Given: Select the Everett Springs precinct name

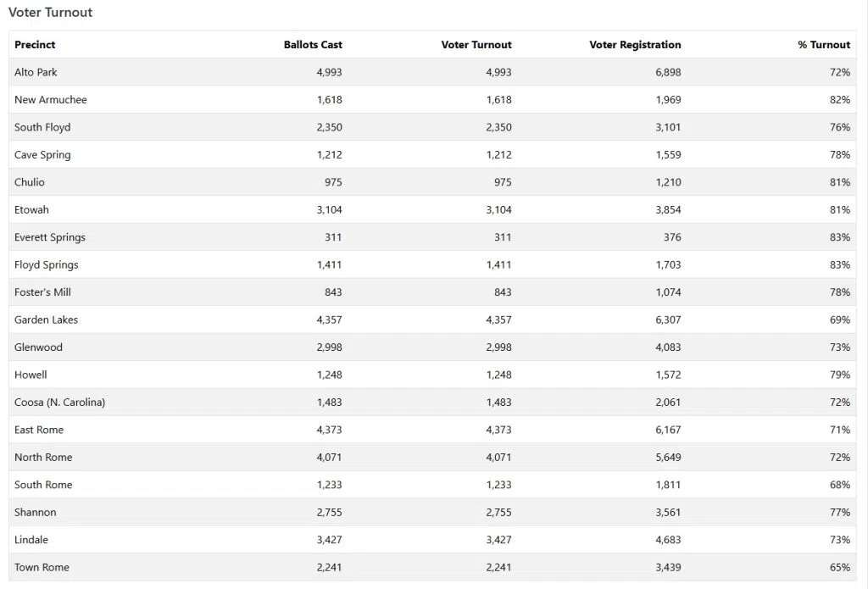Looking at the screenshot, I should click(x=49, y=237).
